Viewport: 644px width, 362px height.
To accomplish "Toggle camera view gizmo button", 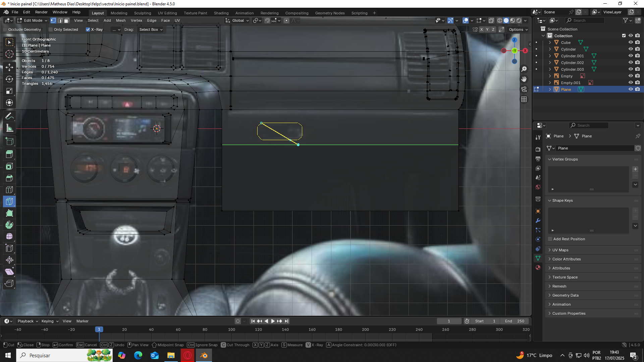I will [524, 89].
